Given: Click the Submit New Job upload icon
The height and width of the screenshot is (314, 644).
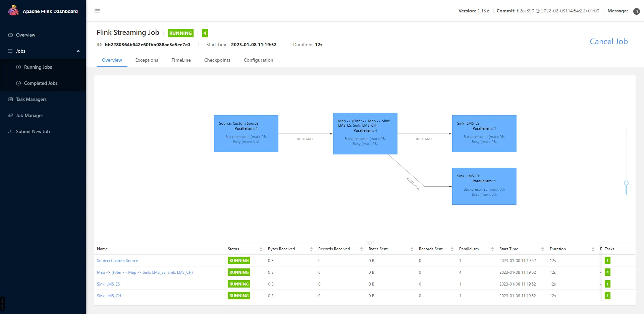Looking at the screenshot, I should pos(10,131).
